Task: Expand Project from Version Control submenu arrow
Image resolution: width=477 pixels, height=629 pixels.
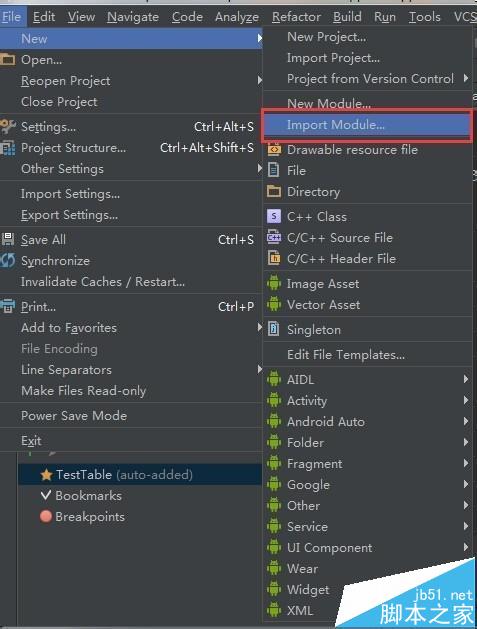Action: pyautogui.click(x=466, y=78)
